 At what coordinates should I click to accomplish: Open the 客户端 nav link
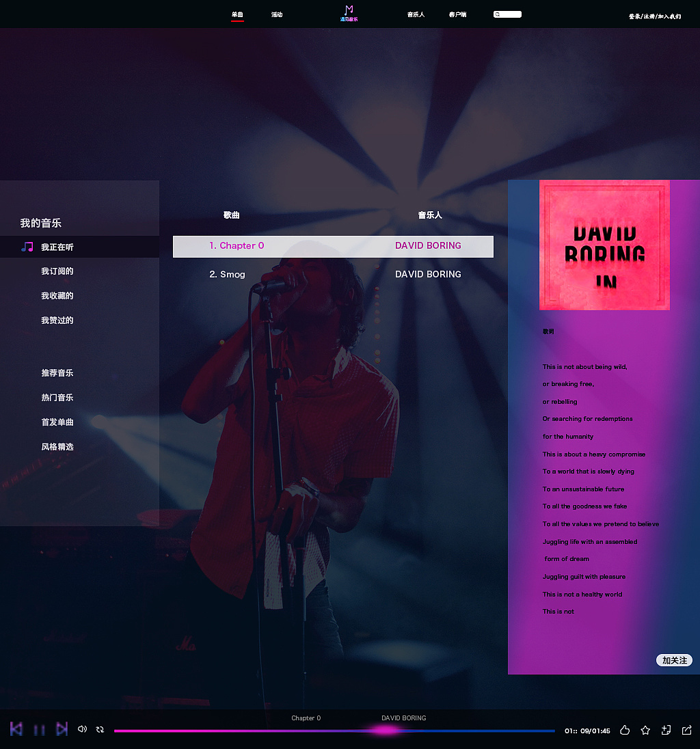coord(457,14)
